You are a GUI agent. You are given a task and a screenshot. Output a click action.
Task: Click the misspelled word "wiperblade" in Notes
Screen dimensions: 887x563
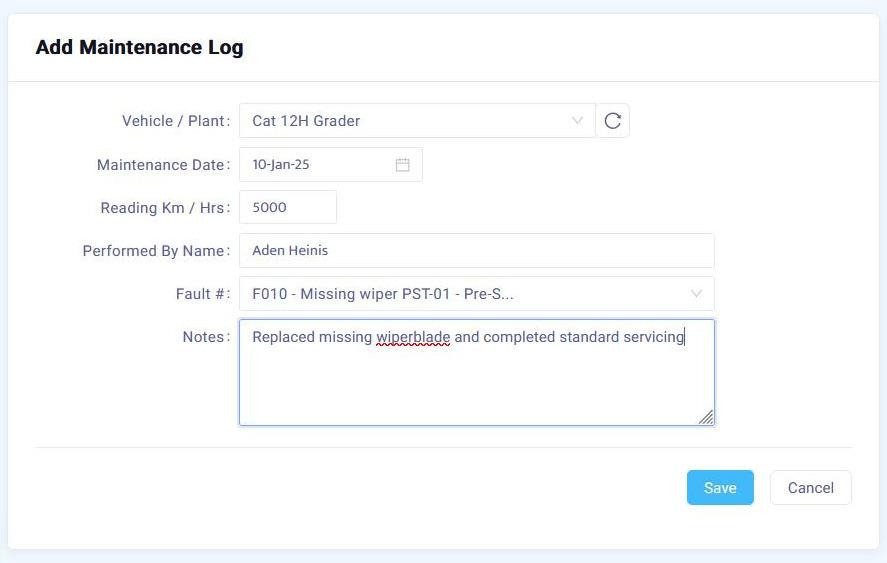[x=413, y=338]
